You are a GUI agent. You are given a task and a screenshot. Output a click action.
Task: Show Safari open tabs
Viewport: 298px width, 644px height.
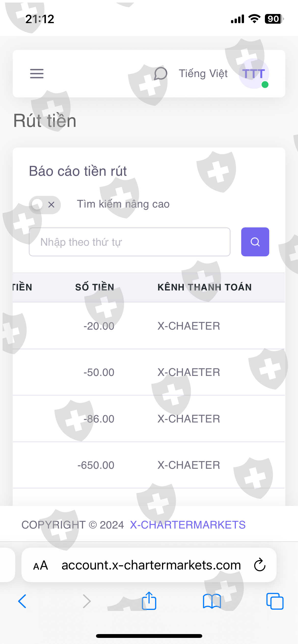point(275,601)
